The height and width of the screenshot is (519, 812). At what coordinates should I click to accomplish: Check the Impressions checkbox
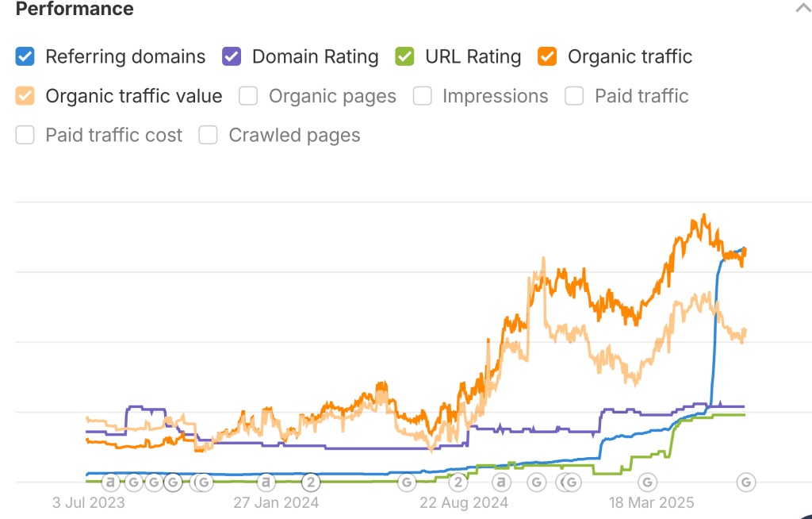(422, 97)
